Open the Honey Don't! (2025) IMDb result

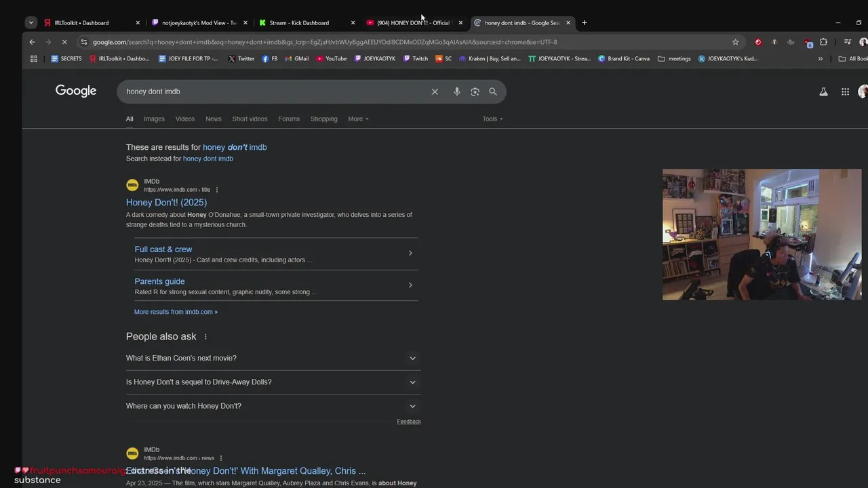point(166,202)
